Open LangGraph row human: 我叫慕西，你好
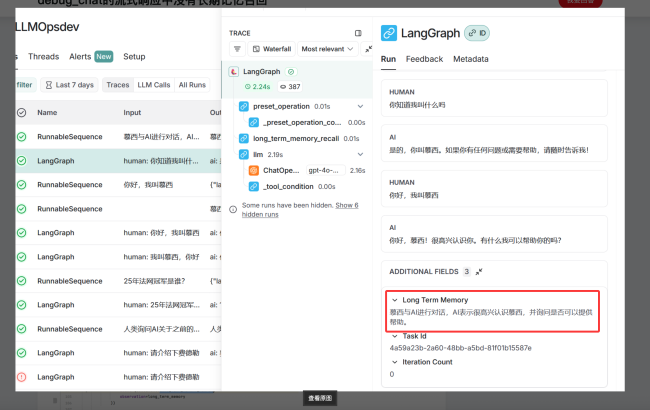The image size is (650, 410). [x=118, y=257]
